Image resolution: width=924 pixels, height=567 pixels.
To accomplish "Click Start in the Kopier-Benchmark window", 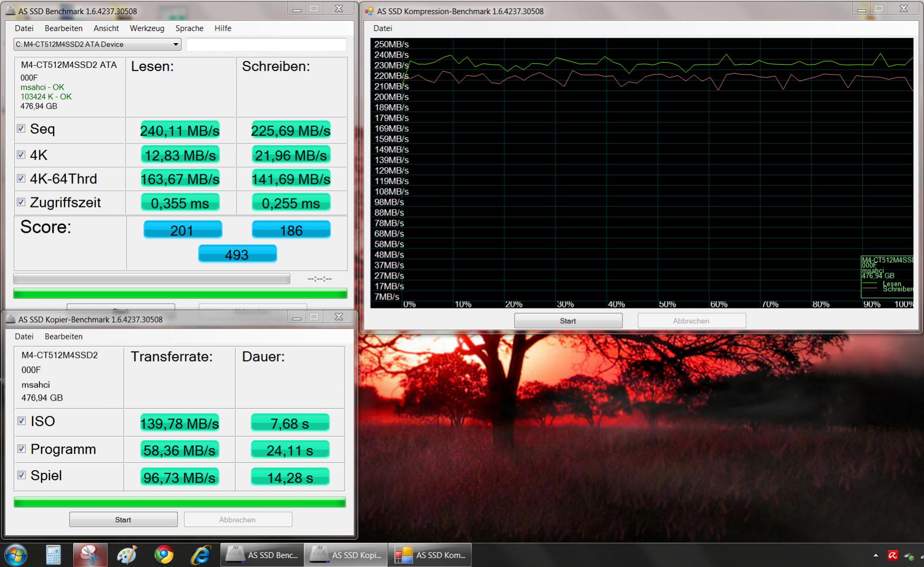I will tap(123, 520).
